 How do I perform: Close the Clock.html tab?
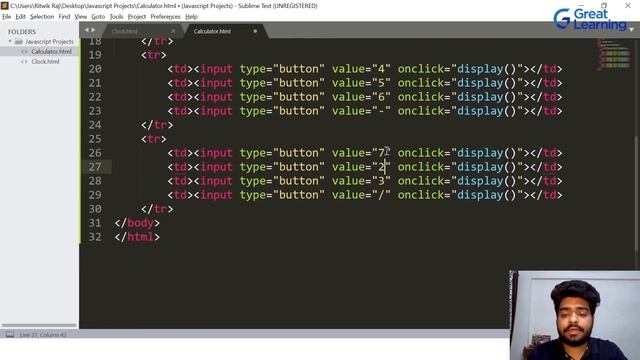click(x=173, y=31)
